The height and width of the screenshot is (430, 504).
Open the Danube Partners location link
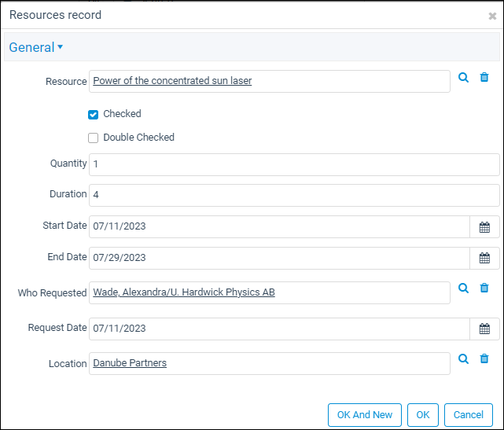tap(130, 363)
